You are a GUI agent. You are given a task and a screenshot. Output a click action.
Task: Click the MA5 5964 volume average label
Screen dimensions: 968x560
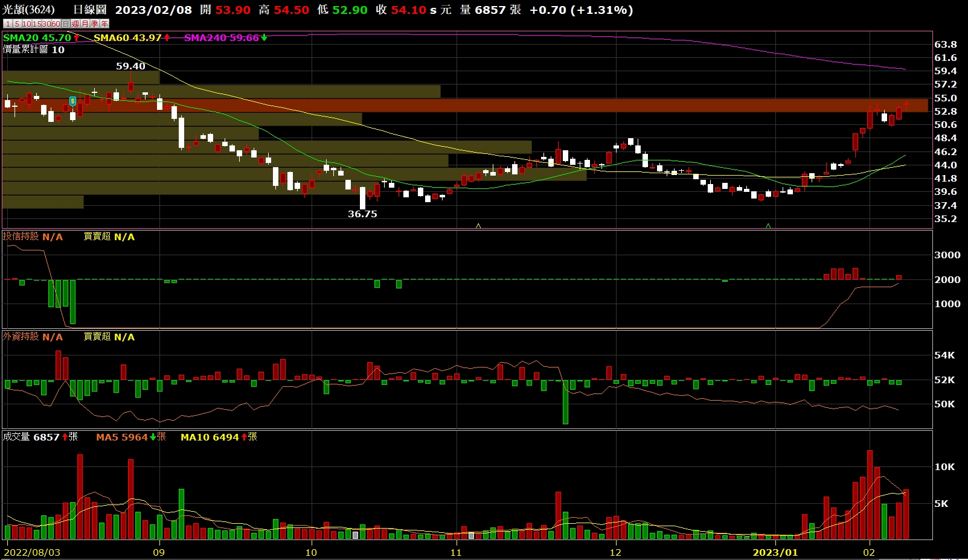tap(122, 437)
